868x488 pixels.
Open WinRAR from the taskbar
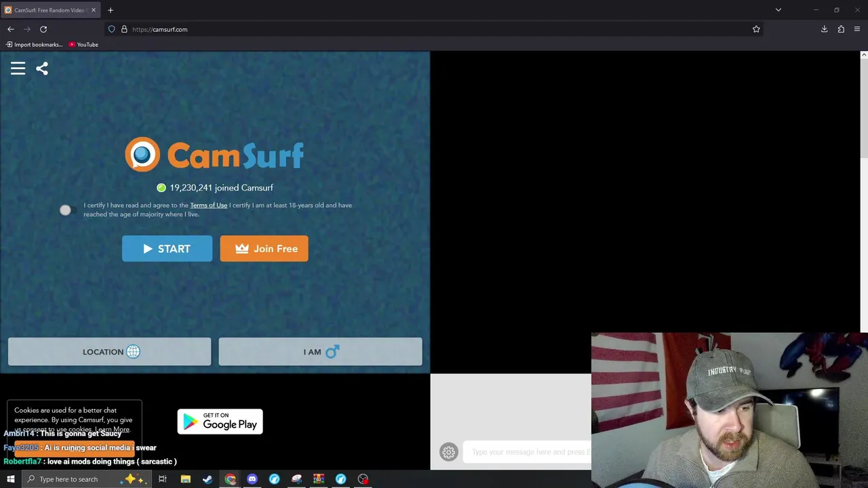pyautogui.click(x=319, y=479)
